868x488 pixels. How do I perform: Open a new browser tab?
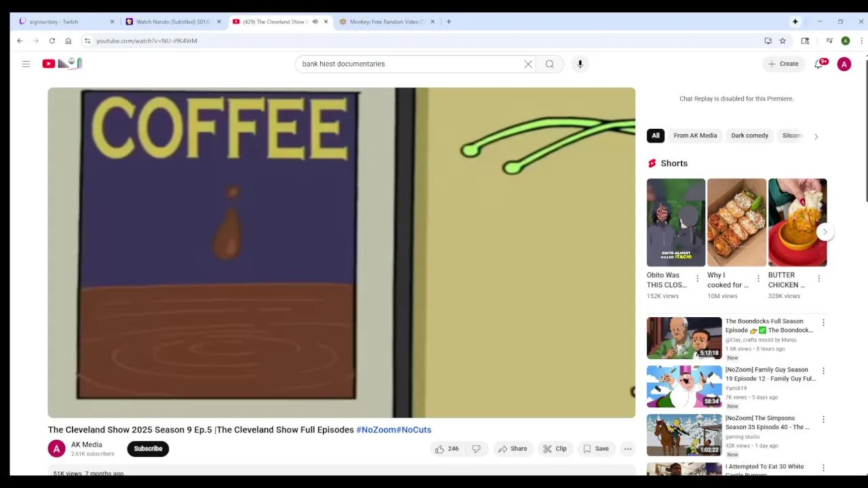point(448,22)
